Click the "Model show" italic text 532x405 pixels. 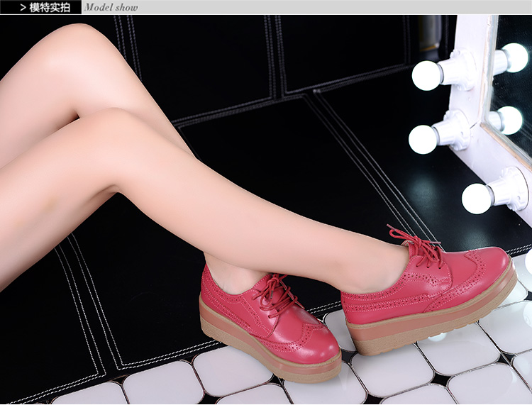[111, 8]
